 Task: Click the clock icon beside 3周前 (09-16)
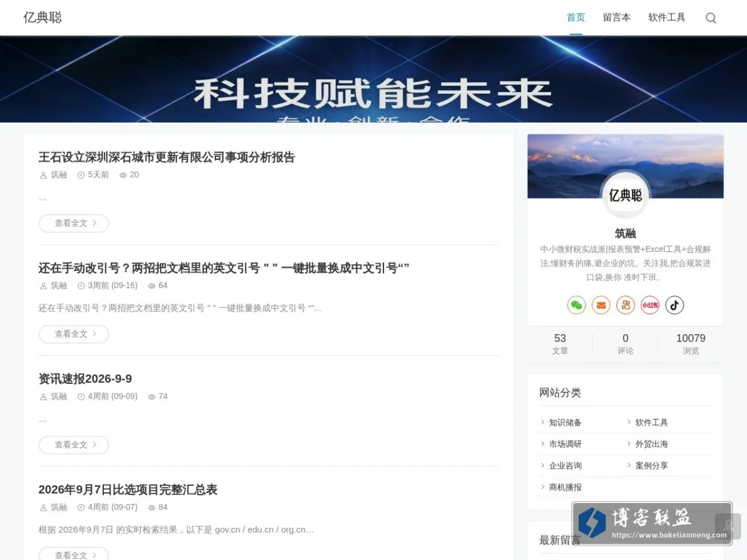(x=81, y=286)
